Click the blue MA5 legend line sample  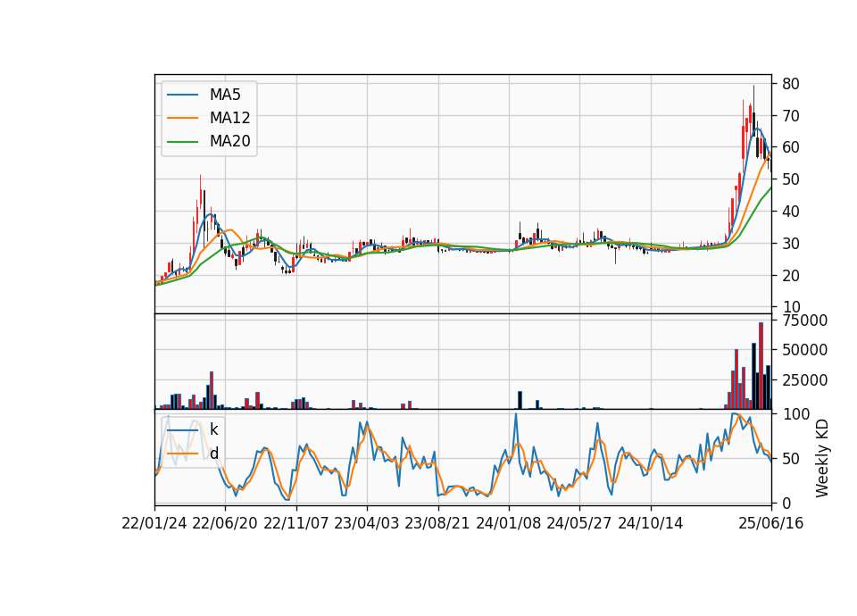point(182,95)
